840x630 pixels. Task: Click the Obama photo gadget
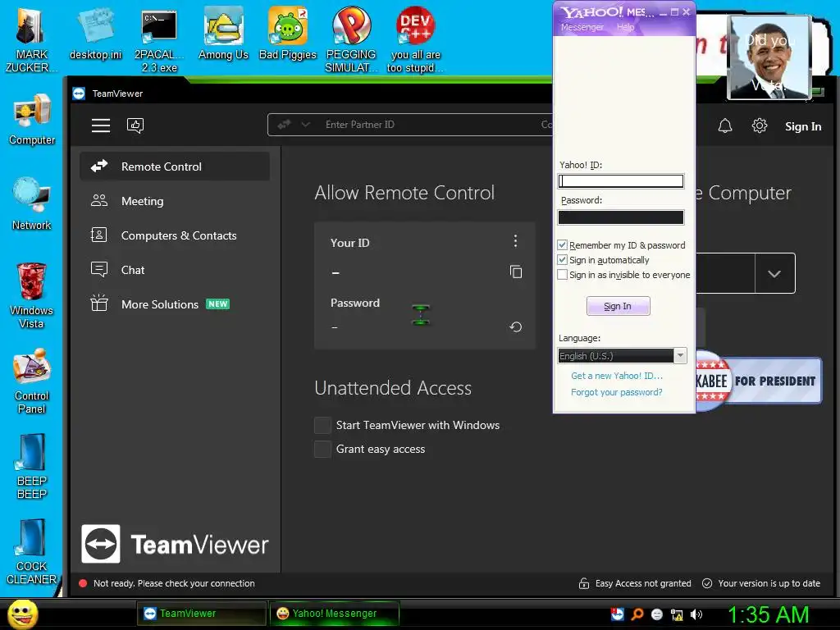click(769, 57)
